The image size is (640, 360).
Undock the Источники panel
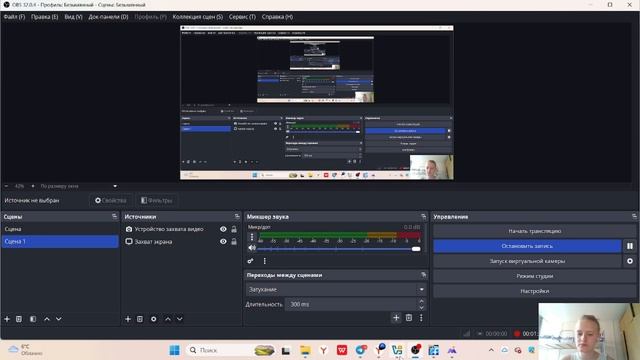[x=237, y=216]
